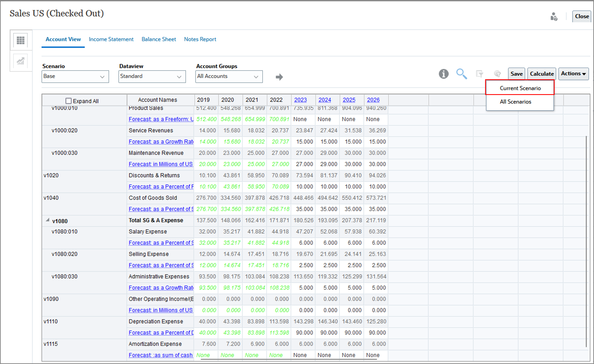The width and height of the screenshot is (594, 364).
Task: Click the filter edit icon beside search
Action: [x=480, y=74]
